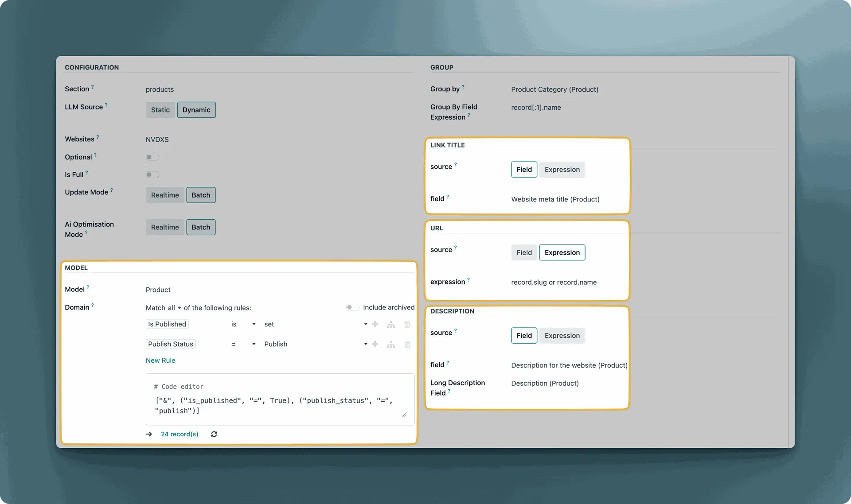Add a branch on the Is Published rule
The width and height of the screenshot is (851, 504).
point(391,325)
